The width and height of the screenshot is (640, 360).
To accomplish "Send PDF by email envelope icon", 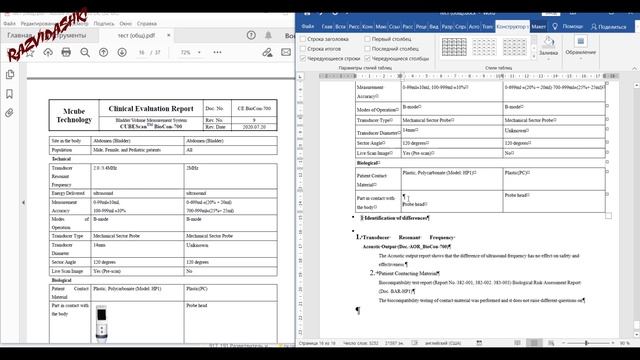I will tap(286, 52).
